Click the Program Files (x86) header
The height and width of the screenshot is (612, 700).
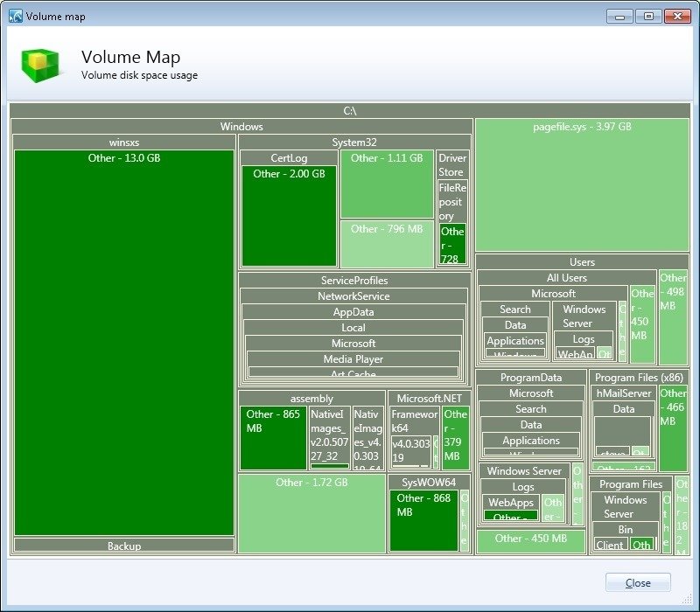pyautogui.click(x=639, y=378)
